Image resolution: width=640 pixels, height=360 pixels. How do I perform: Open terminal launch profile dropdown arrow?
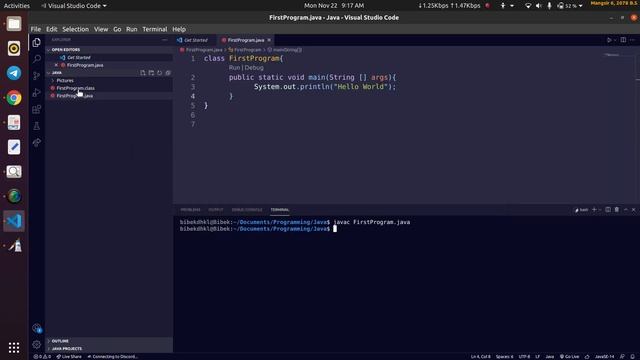[x=600, y=210]
